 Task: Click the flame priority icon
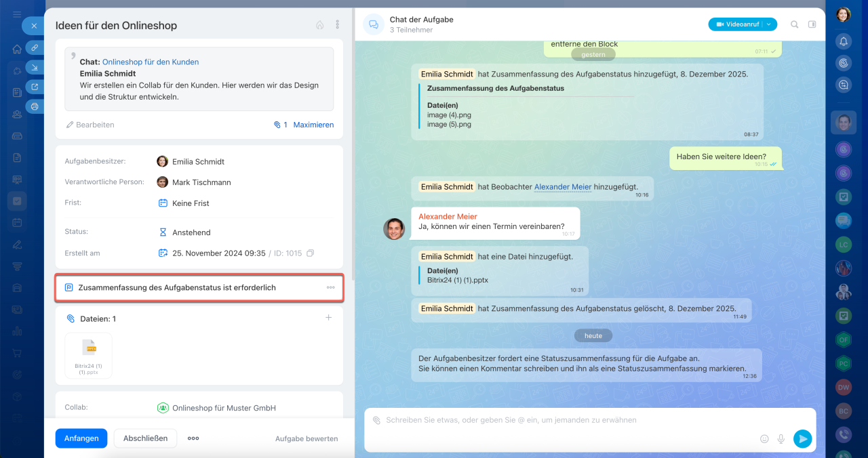320,25
